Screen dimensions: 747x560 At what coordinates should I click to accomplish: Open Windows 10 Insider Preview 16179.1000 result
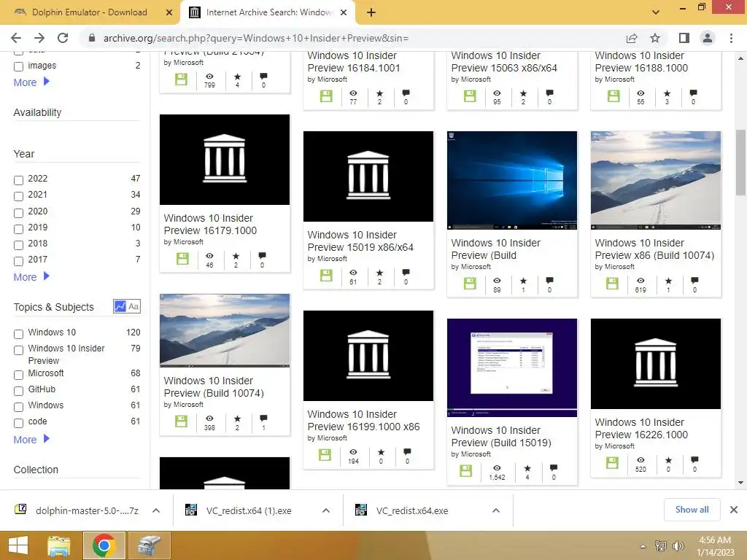click(210, 225)
